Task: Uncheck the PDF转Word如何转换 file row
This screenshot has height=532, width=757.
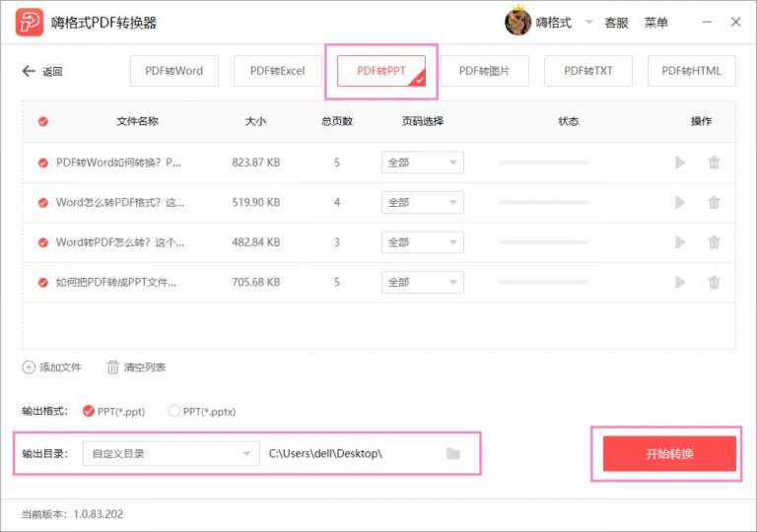Action: click(43, 163)
